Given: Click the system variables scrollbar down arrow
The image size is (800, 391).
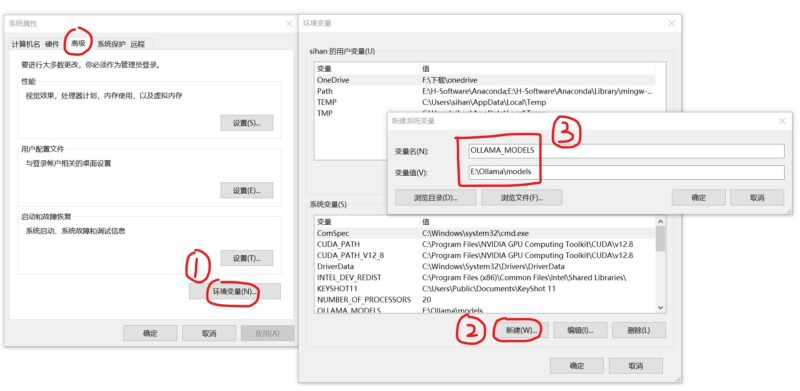Looking at the screenshot, I should click(x=661, y=308).
